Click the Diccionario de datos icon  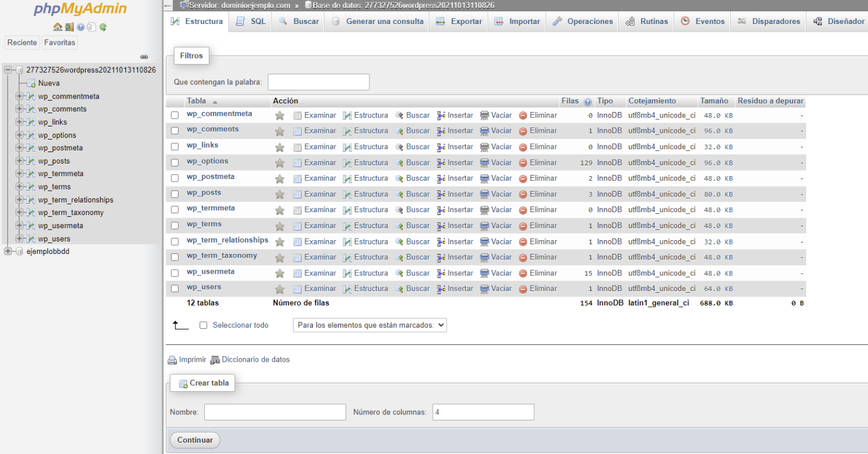pos(215,360)
